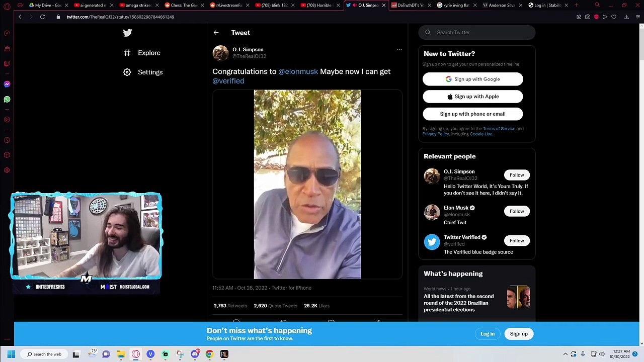Follow O.J. Simpson in Relevant people
This screenshot has width=644, height=362.
click(517, 175)
